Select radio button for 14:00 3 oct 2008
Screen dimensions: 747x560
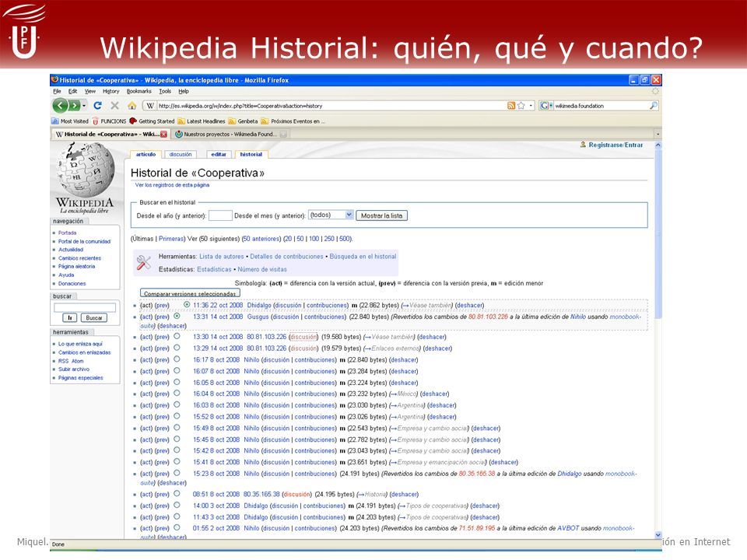pos(177,506)
